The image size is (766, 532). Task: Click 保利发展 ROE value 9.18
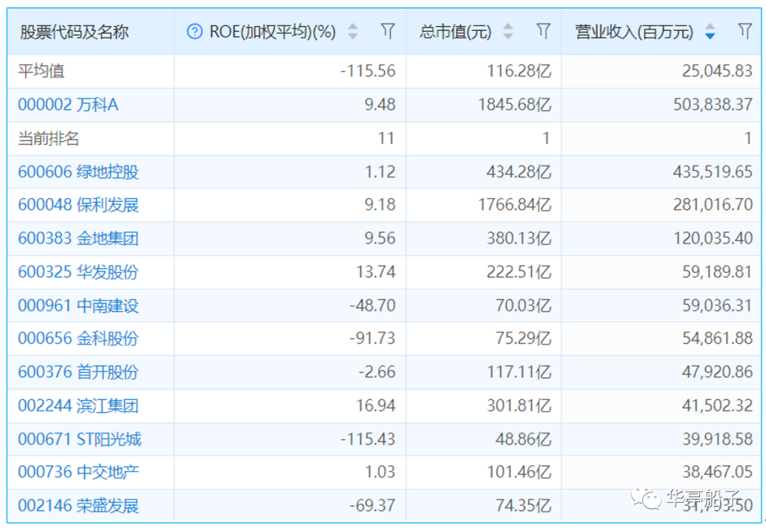tap(380, 205)
